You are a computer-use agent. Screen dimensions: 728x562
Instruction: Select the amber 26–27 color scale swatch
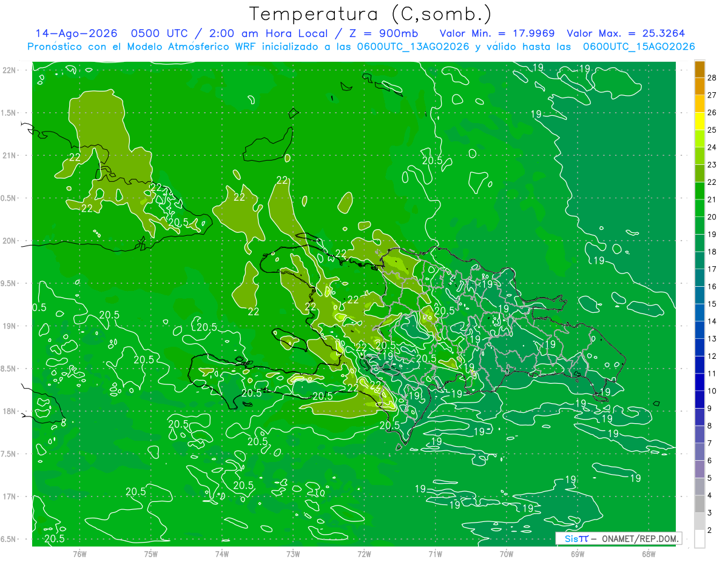699,104
